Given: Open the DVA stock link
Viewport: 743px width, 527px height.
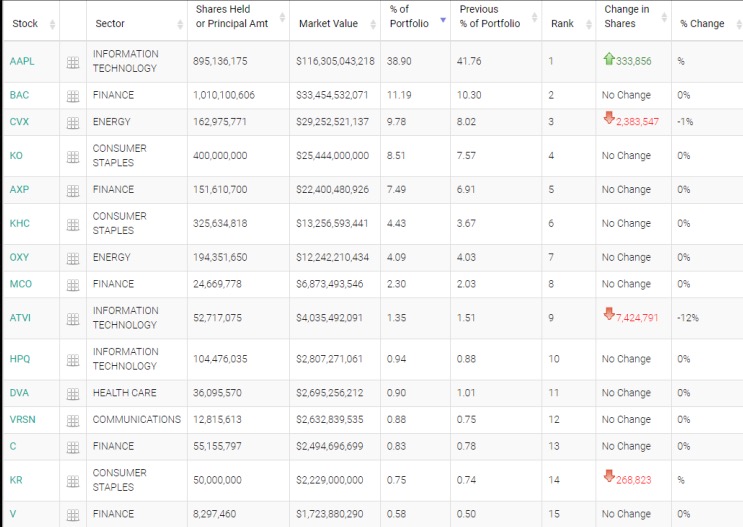Looking at the screenshot, I should 19,392.
